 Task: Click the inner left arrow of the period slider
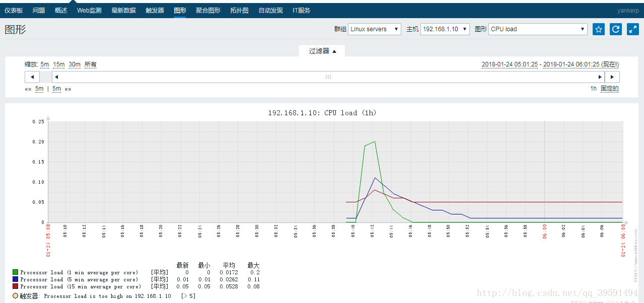coord(56,77)
